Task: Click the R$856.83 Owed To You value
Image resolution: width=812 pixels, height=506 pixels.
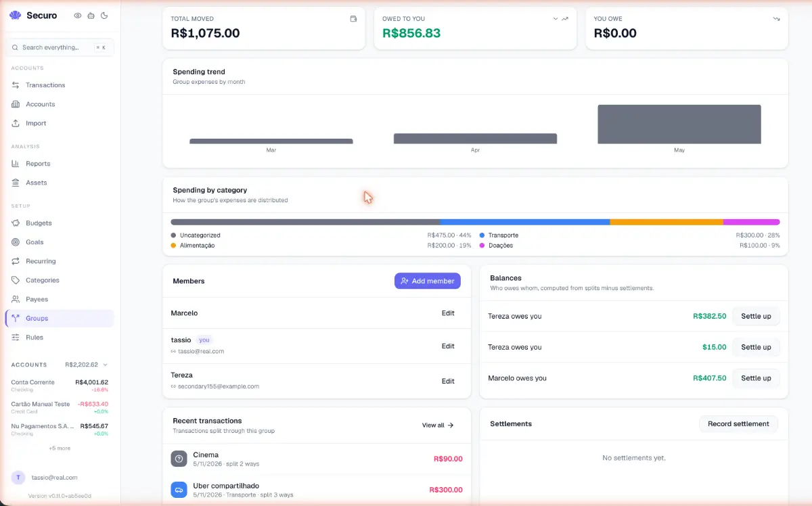Action: pyautogui.click(x=411, y=33)
